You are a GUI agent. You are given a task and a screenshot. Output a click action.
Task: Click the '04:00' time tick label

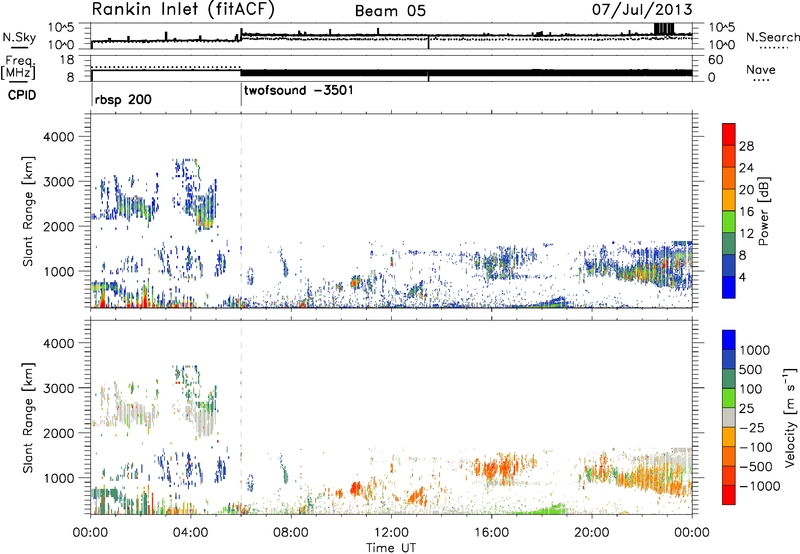coord(190,533)
